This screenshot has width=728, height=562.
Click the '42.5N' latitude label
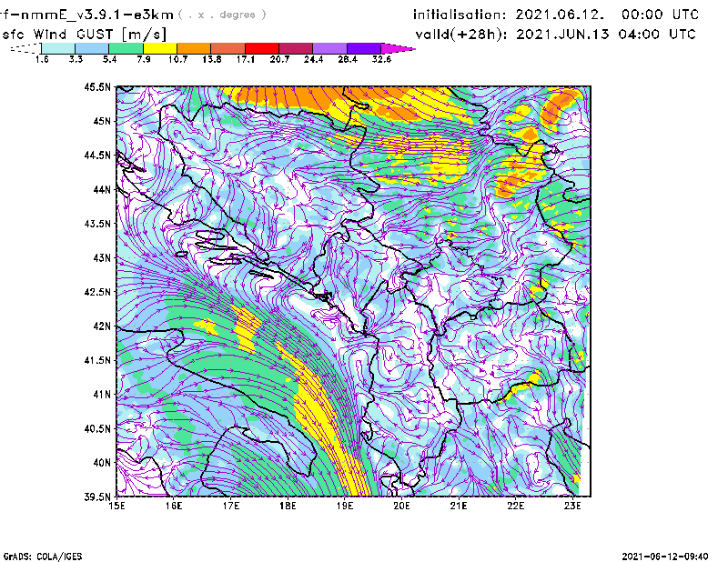[97, 292]
